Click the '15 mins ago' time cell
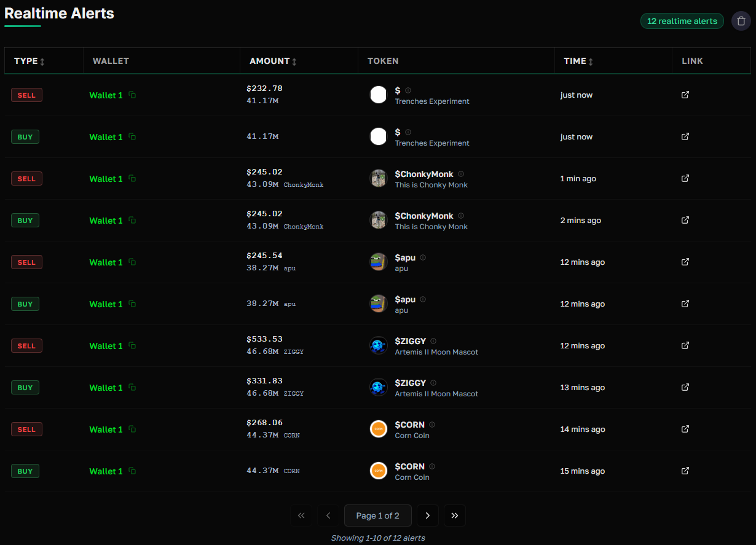 click(x=583, y=471)
